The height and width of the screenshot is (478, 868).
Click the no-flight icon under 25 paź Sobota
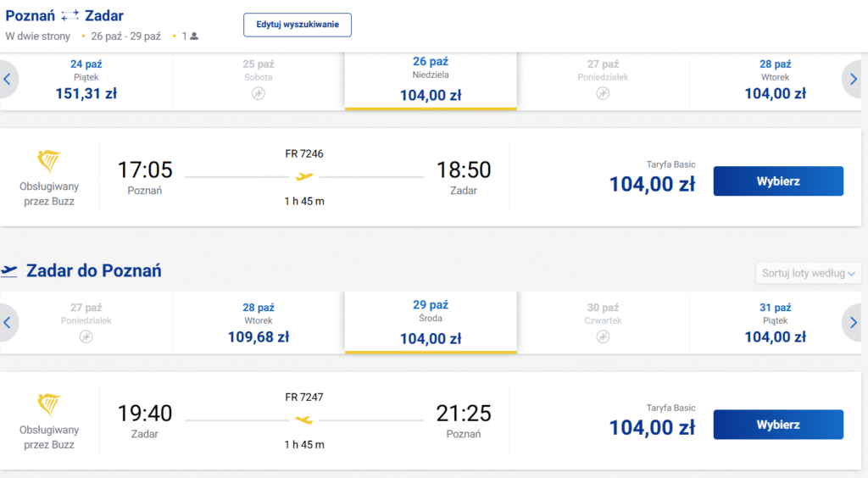(259, 93)
